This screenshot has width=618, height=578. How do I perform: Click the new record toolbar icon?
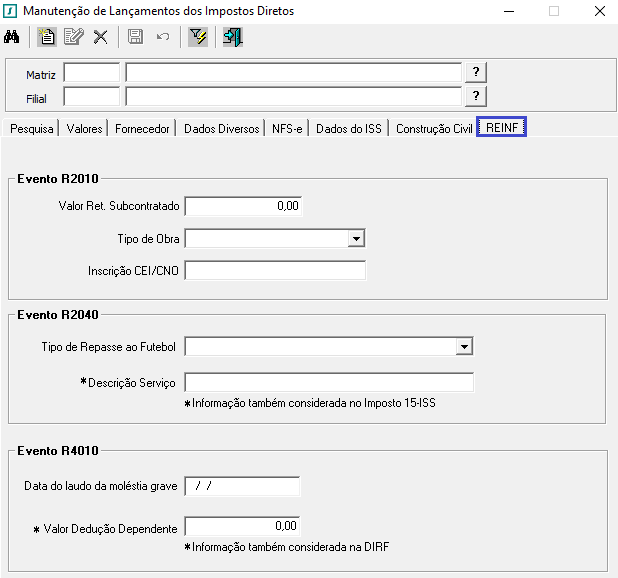point(46,38)
